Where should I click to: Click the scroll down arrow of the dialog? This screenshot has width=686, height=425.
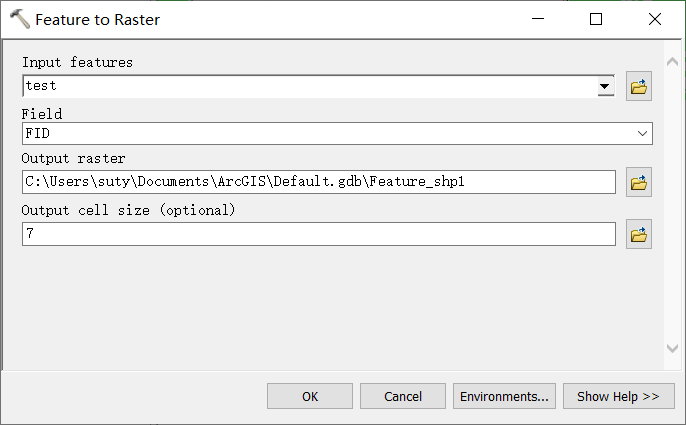(672, 348)
